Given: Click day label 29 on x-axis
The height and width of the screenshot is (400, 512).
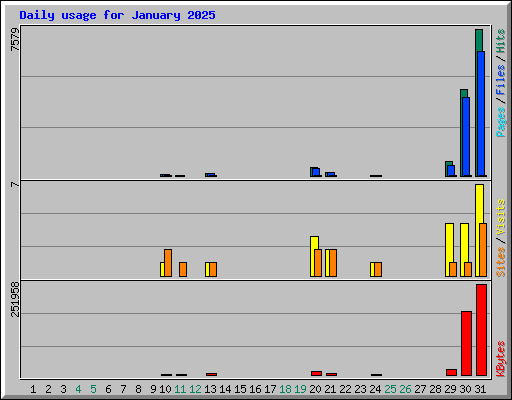Looking at the screenshot, I should pos(450,389).
